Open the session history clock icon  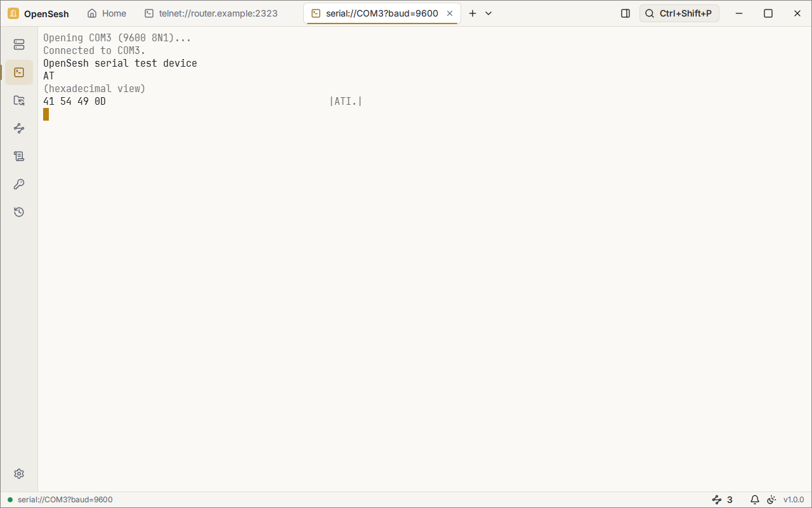(19, 212)
